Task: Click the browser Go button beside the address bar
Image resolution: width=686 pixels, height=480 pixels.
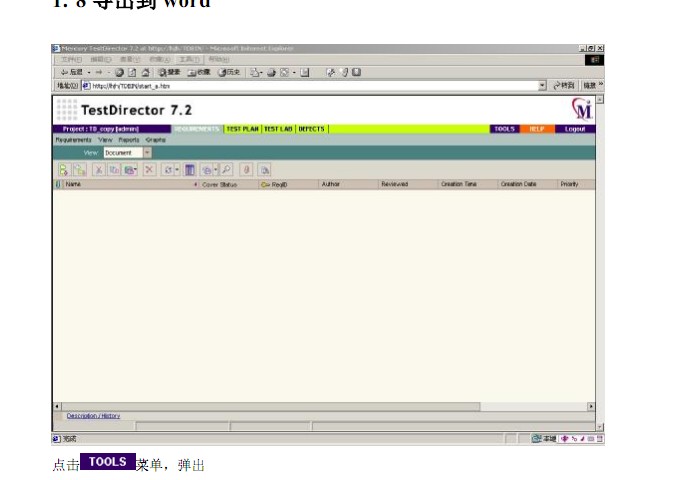Action: (564, 85)
